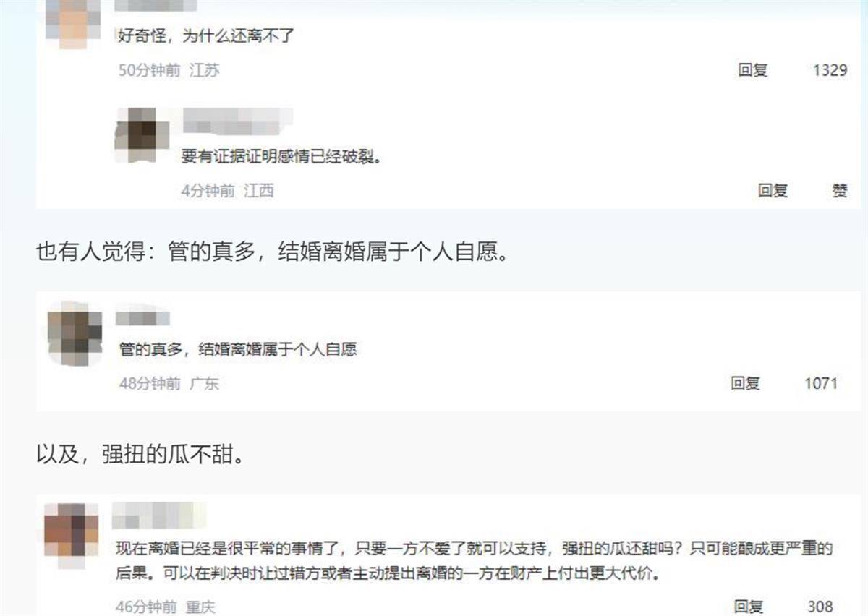Click the 48分钟前 广东 timestamp
Image resolution: width=868 pixels, height=616 pixels.
(169, 383)
